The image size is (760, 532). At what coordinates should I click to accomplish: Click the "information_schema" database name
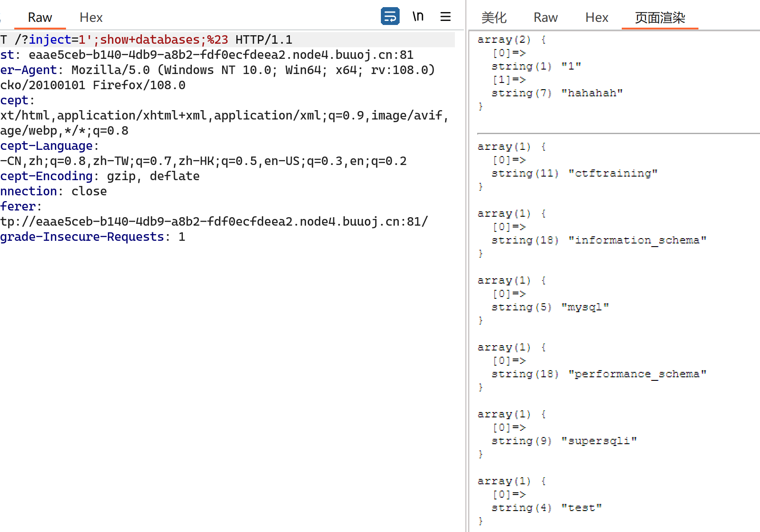pyautogui.click(x=637, y=240)
